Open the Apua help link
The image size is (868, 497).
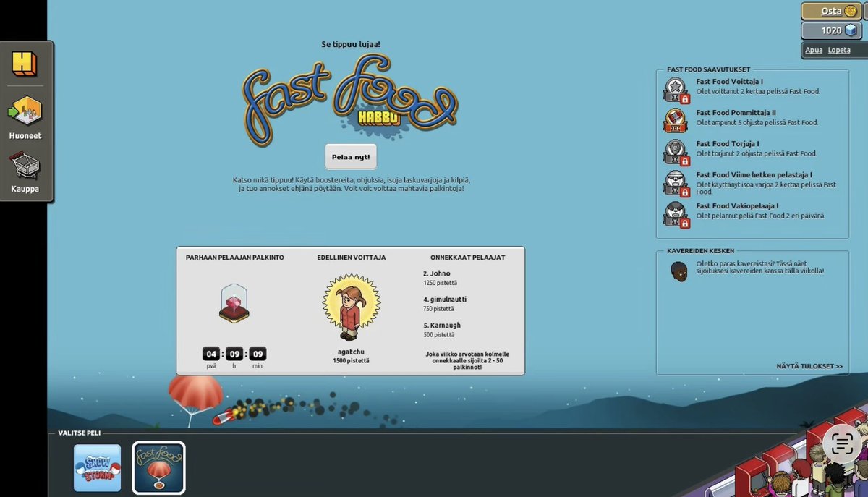[814, 50]
